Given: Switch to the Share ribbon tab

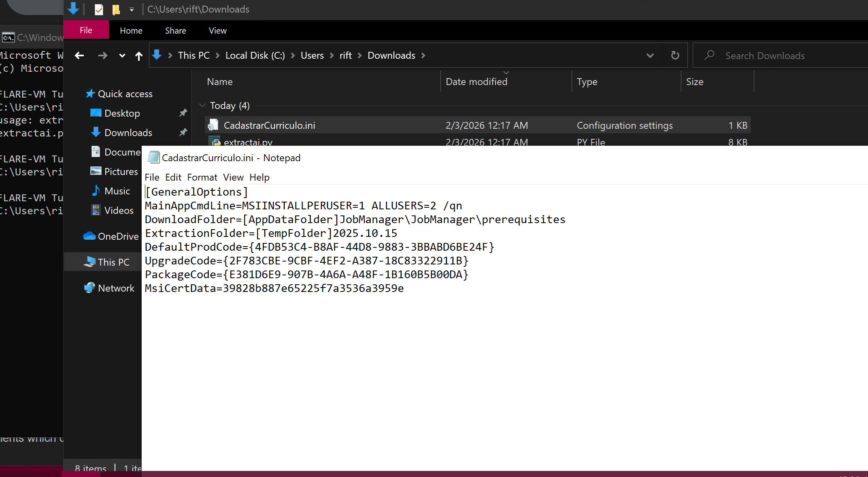Looking at the screenshot, I should (175, 31).
